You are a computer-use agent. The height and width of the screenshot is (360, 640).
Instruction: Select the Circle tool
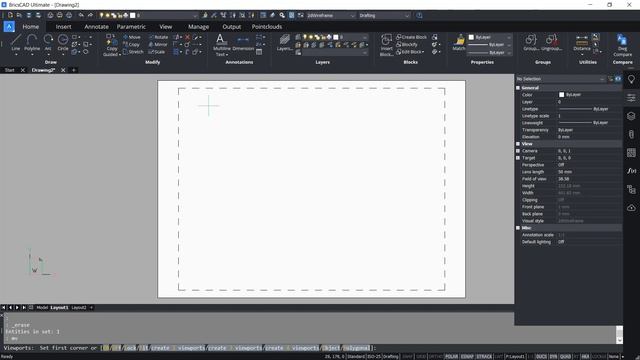63,42
